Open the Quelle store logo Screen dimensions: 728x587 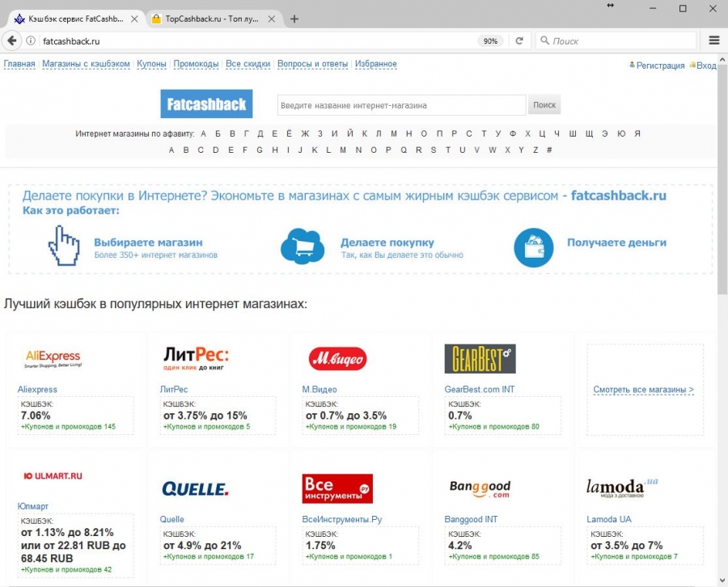tap(195, 489)
